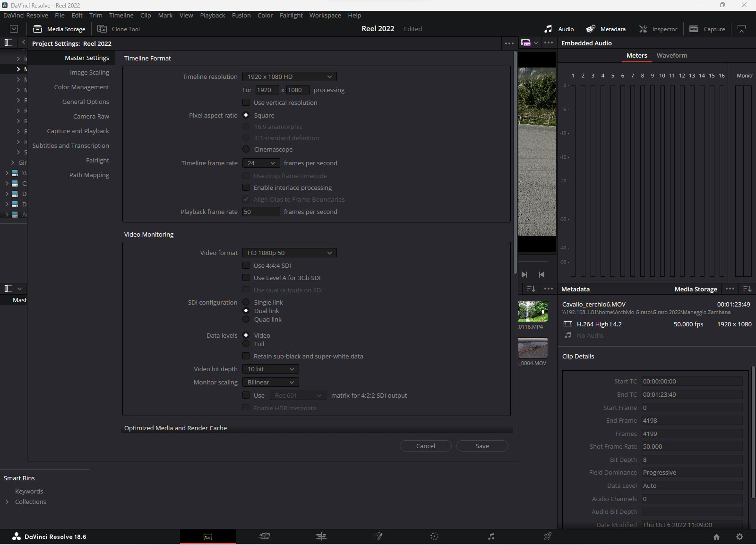Select Camera Raw settings section
The image size is (756, 545).
[x=91, y=116]
